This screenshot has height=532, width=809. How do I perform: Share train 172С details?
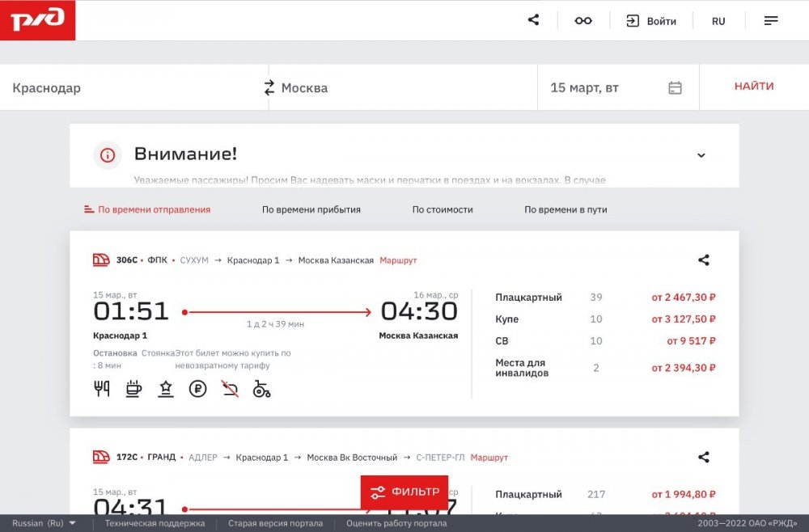703,458
